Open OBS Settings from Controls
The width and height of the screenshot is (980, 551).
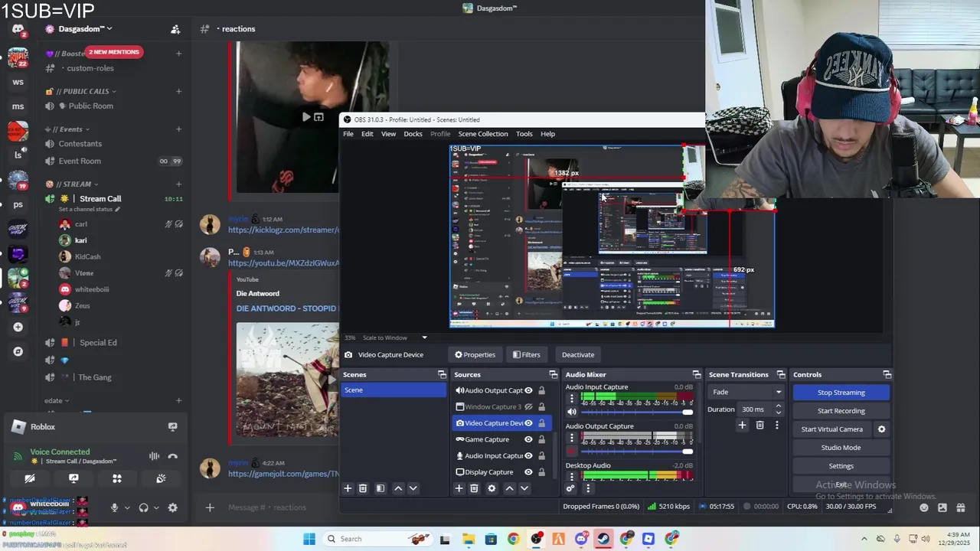tap(841, 466)
